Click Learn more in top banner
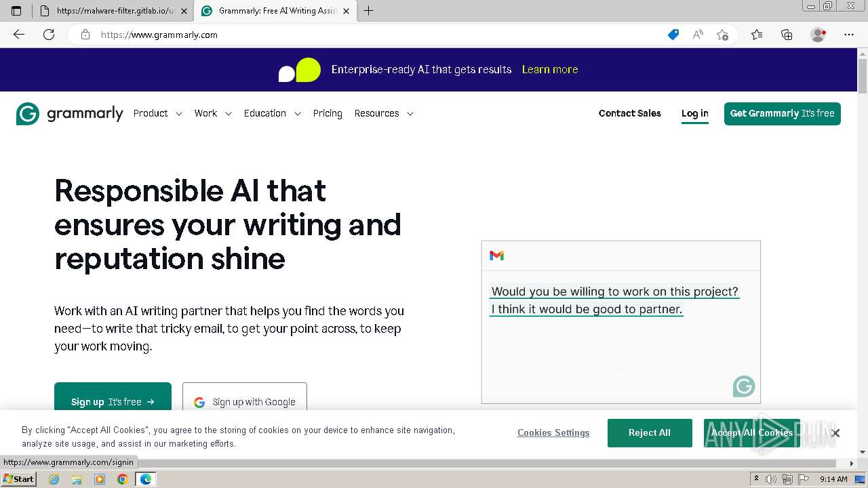 (x=550, y=69)
